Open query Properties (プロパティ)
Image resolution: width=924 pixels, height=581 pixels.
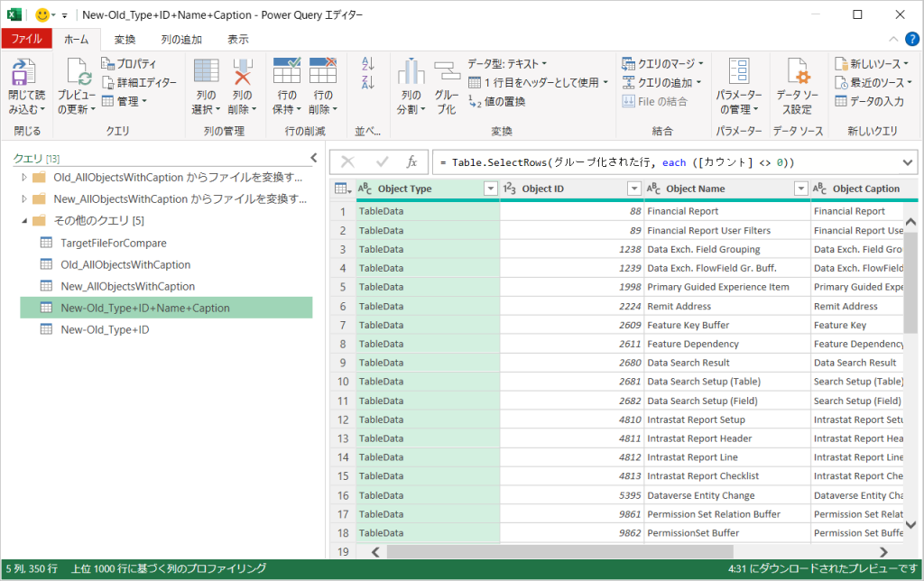[x=128, y=64]
